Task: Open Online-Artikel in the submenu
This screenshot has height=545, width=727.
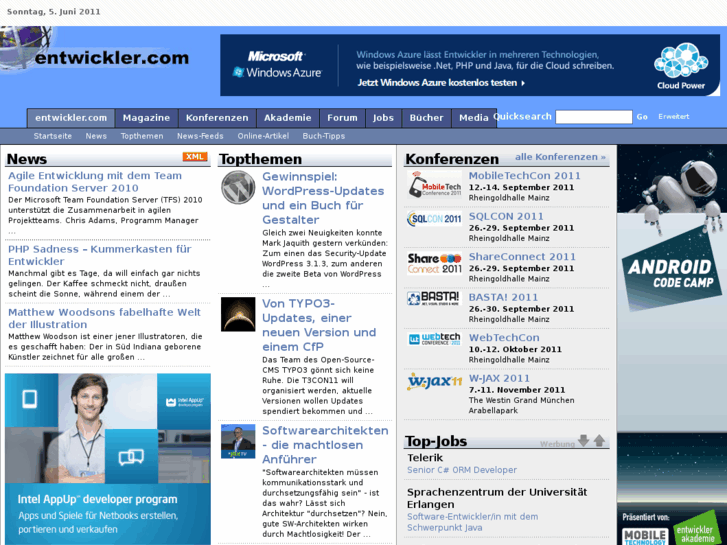Action: [x=263, y=136]
